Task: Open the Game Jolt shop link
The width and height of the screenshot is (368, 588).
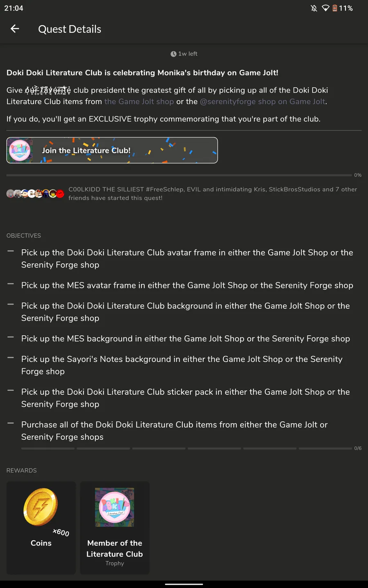Action: pyautogui.click(x=139, y=101)
